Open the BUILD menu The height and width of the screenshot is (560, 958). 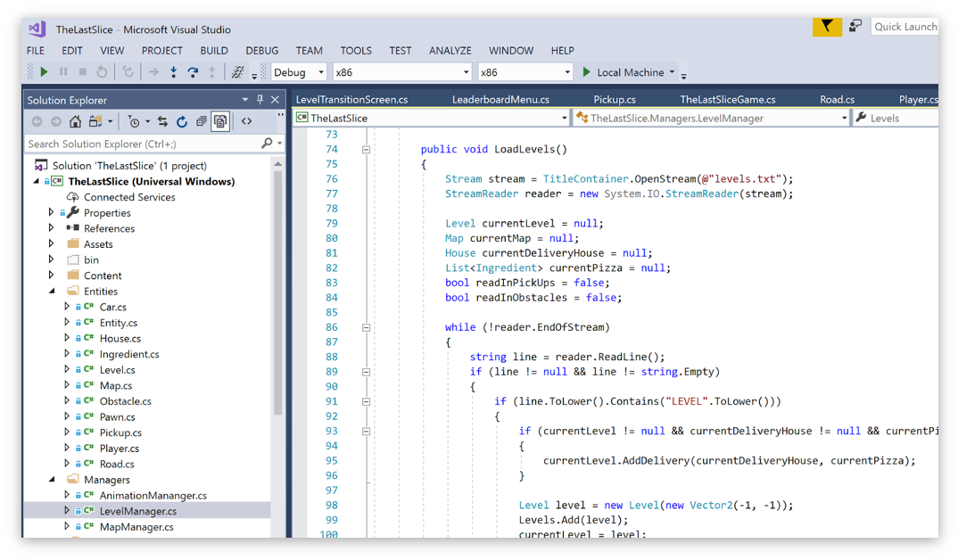[214, 51]
